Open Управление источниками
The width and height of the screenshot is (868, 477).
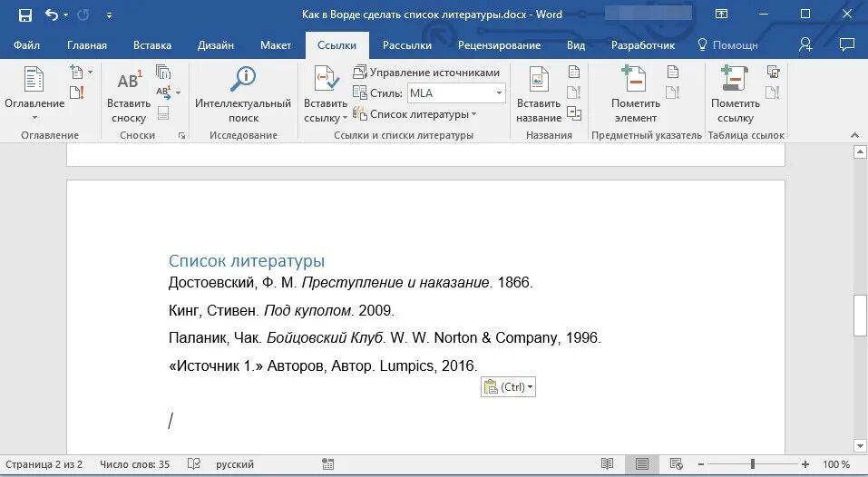click(426, 73)
